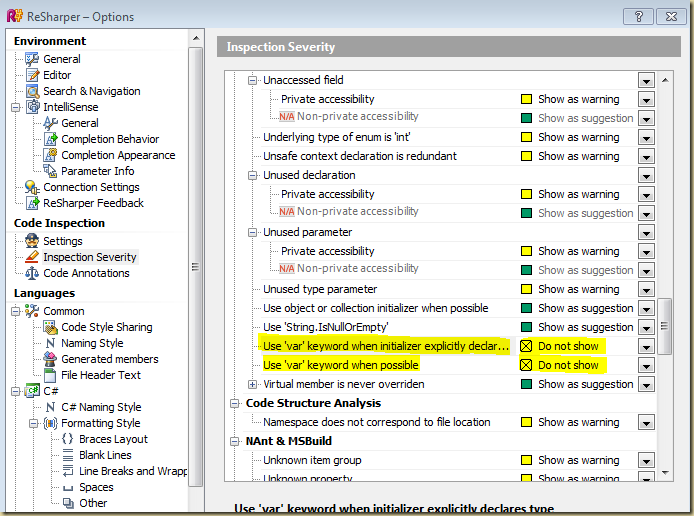The image size is (694, 516).
Task: Open Code Annotations page
Action: pos(86,273)
